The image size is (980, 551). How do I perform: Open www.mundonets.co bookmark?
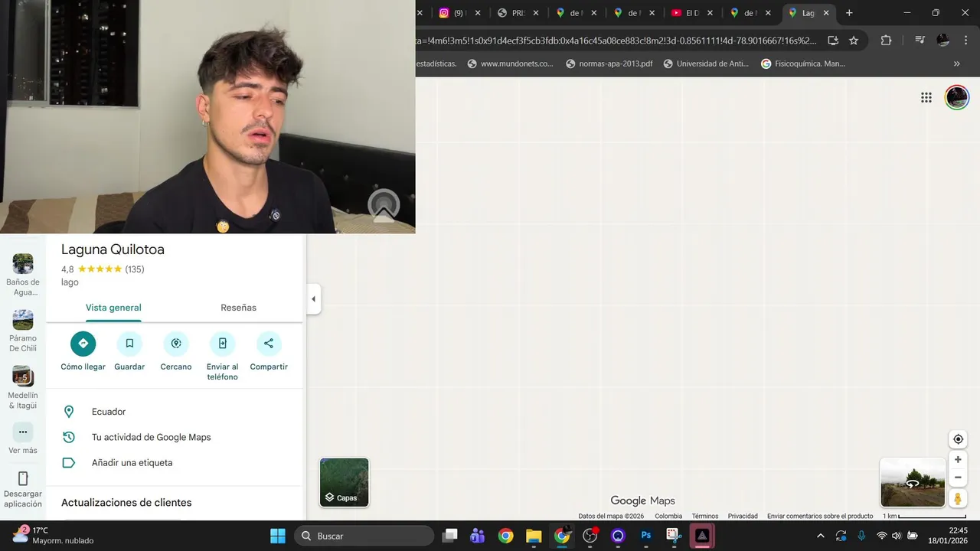(x=510, y=64)
